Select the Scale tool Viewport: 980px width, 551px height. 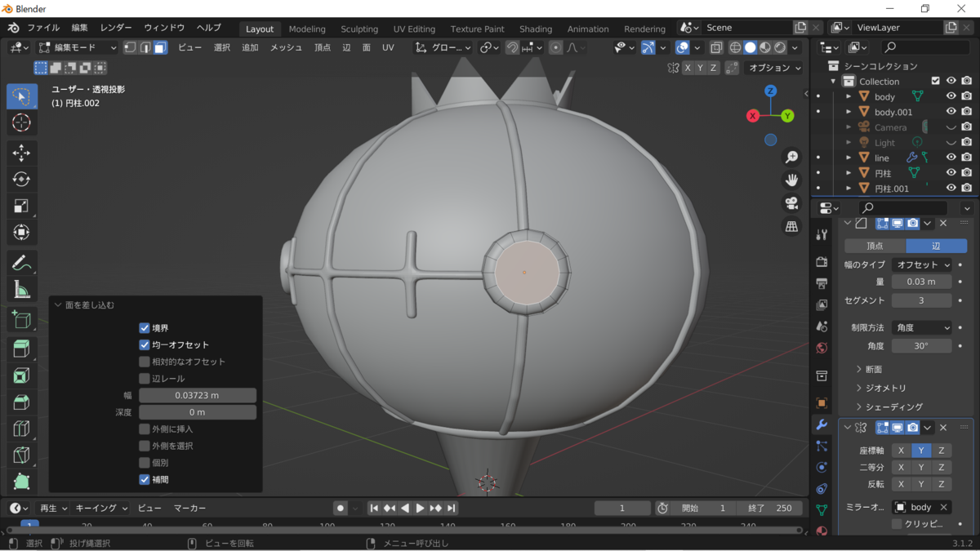22,206
